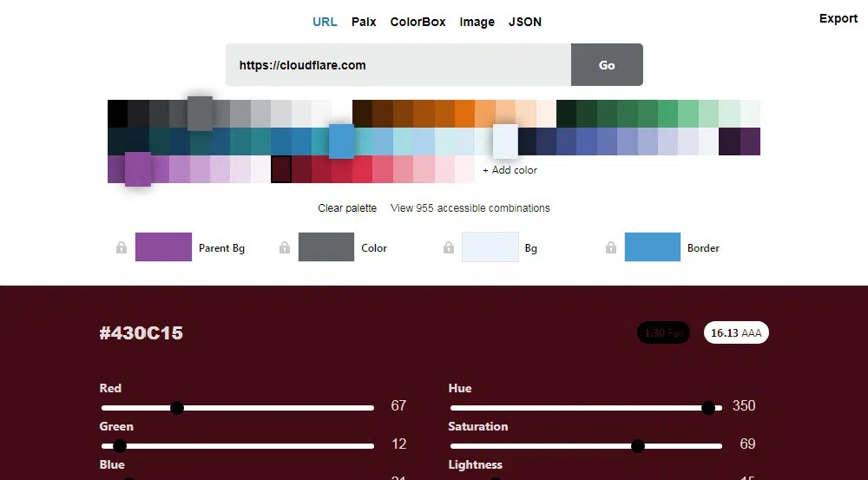Click the Red slider handle

pyautogui.click(x=177, y=407)
